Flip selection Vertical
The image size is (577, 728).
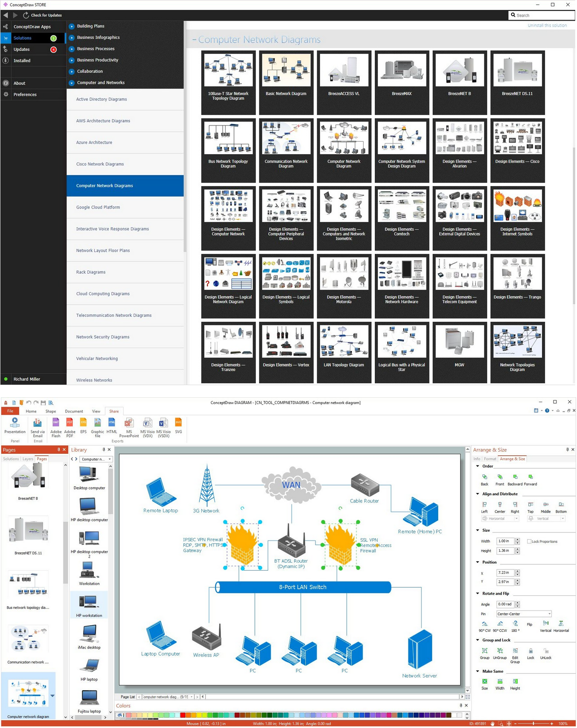pyautogui.click(x=546, y=626)
